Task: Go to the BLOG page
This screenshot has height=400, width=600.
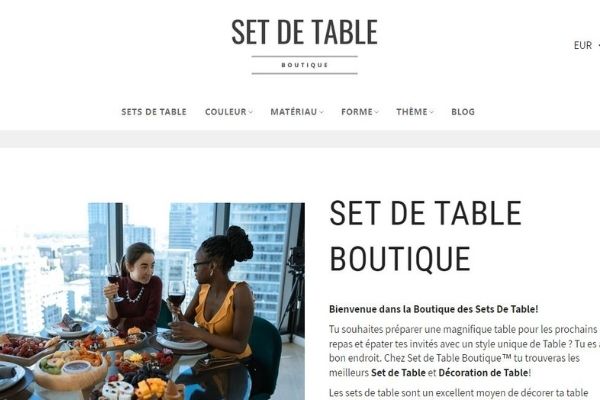Action: tap(463, 112)
